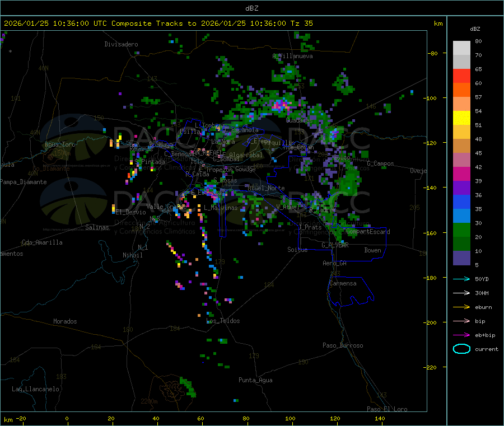Click the 'S_Rosas' map label
This screenshot has width=504, height=426.
[x=225, y=181]
